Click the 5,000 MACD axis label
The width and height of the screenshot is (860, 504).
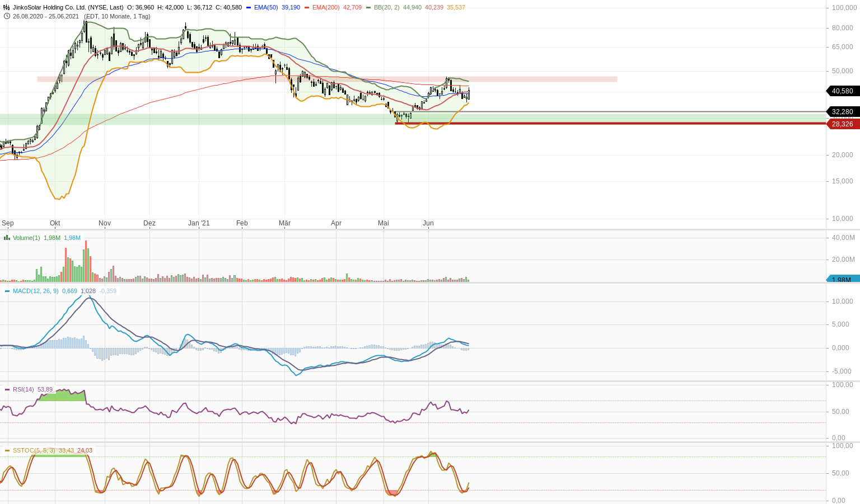[x=841, y=324]
